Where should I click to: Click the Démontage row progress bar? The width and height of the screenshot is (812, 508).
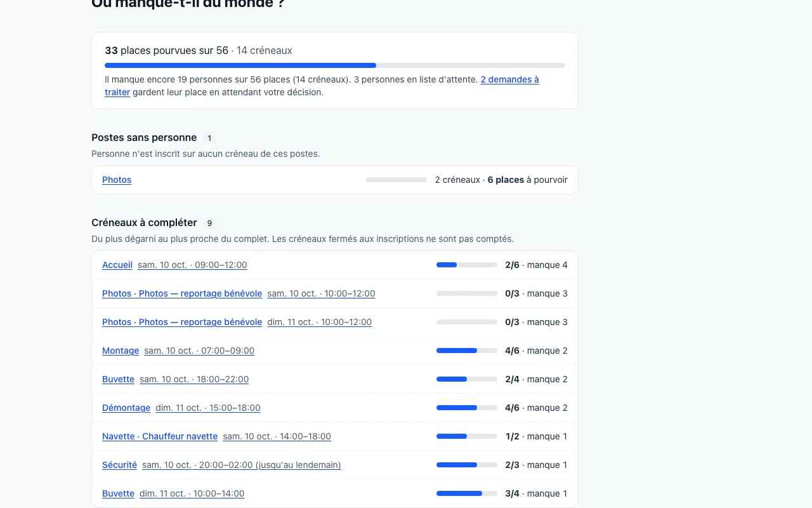coord(467,408)
